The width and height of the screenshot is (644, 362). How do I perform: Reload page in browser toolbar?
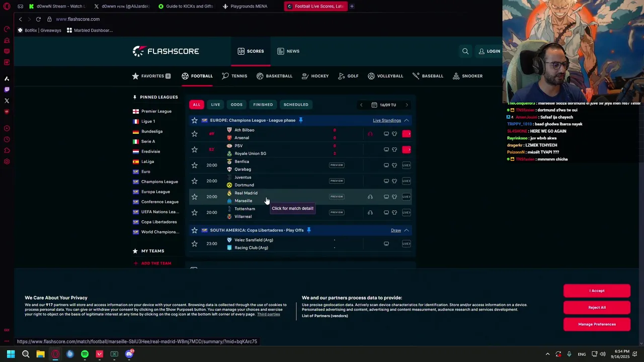(38, 19)
